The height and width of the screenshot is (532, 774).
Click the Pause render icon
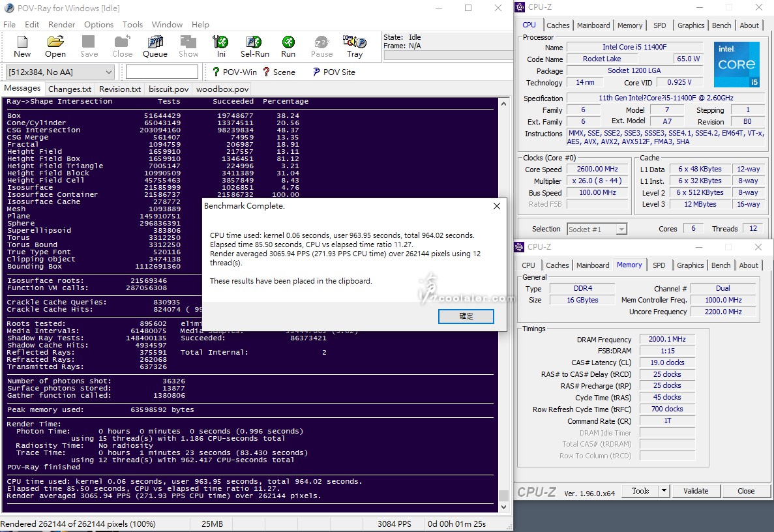pos(321,47)
